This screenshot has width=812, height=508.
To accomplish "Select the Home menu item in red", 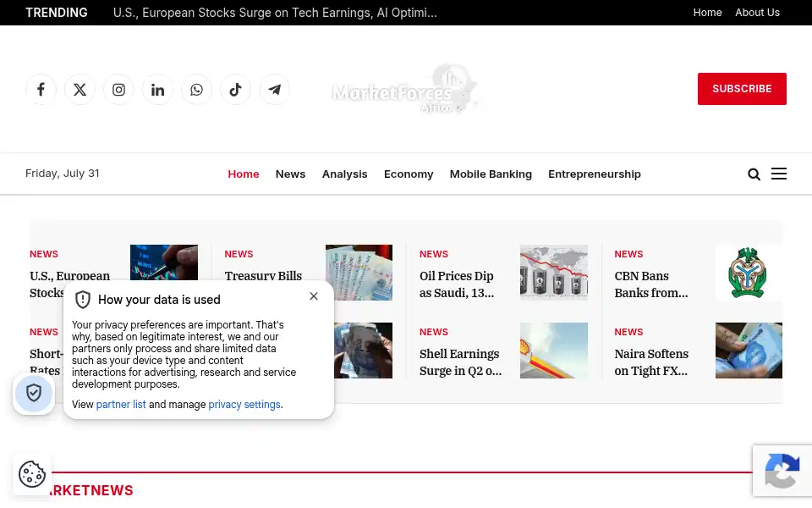I will click(244, 174).
